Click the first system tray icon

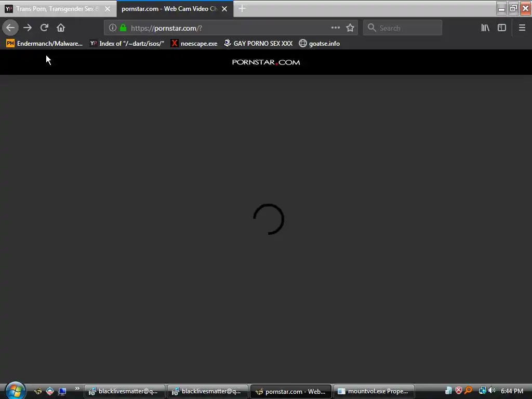[x=448, y=391]
